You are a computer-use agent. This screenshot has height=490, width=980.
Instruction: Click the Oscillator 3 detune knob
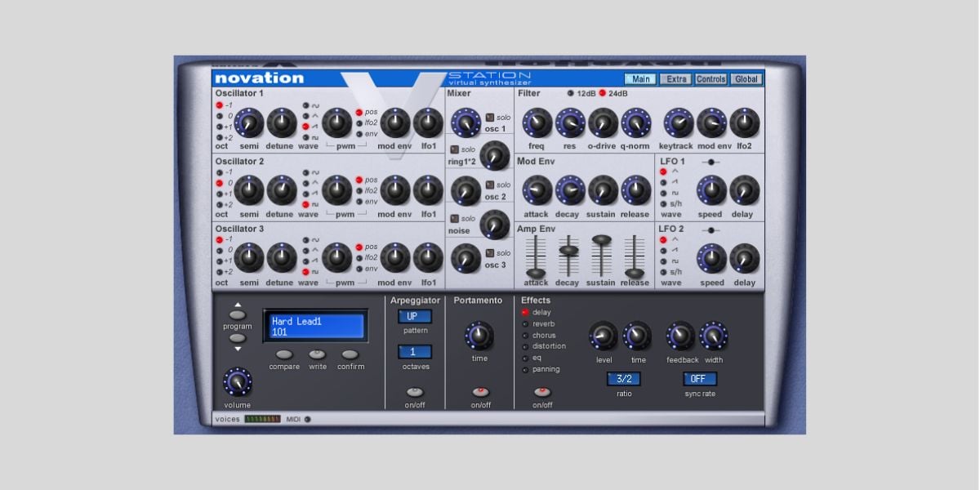(x=282, y=257)
